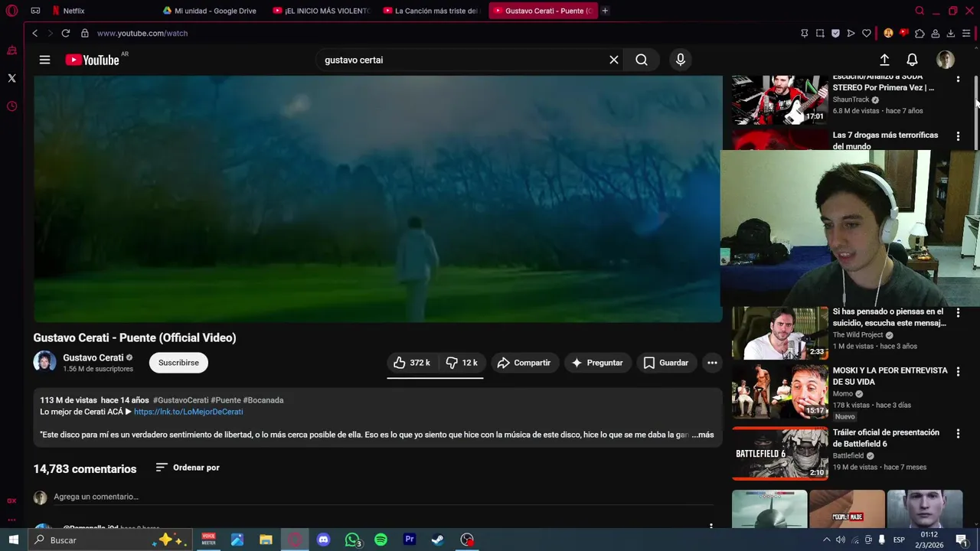Open the account avatar menu
Screen dimensions: 980x551
945,60
